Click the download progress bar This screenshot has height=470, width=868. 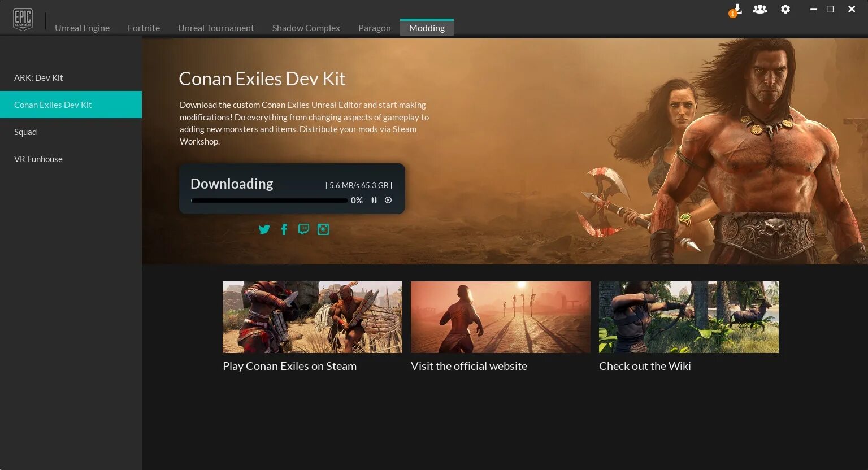270,201
